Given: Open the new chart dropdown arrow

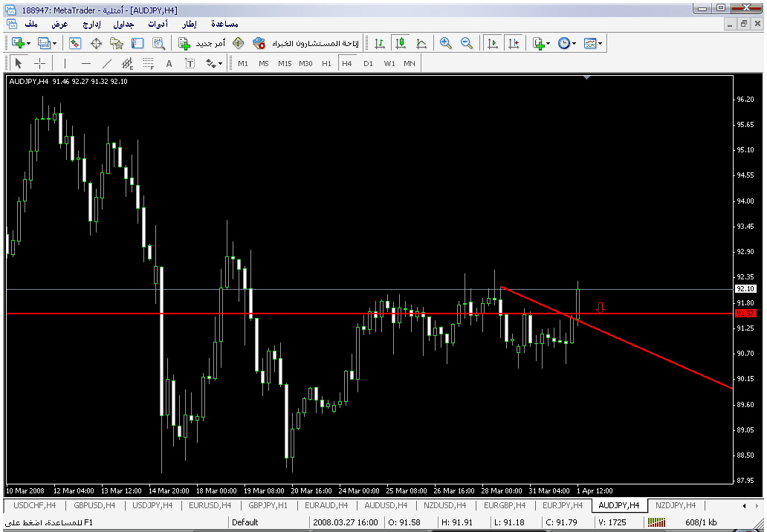Looking at the screenshot, I should 28,44.
